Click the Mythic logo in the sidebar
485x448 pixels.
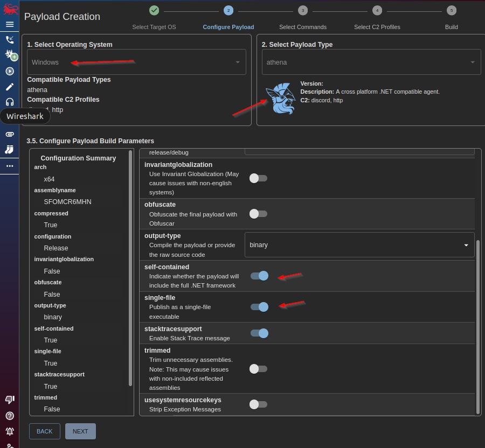tap(10, 9)
